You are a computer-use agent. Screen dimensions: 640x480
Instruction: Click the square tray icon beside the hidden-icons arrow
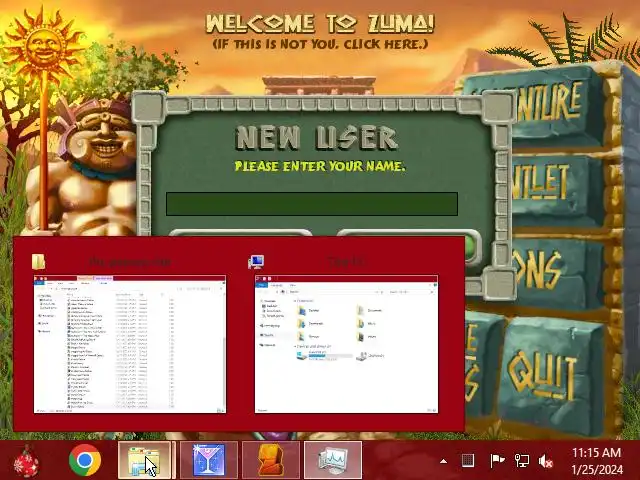click(468, 461)
